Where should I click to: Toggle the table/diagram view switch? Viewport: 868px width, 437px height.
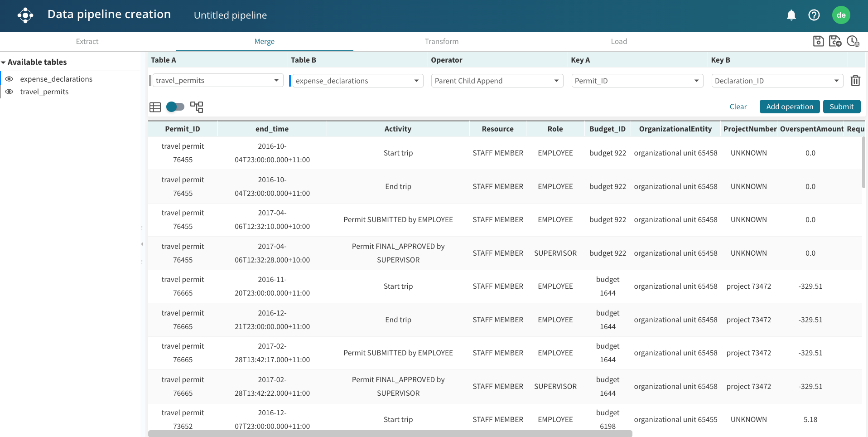175,107
